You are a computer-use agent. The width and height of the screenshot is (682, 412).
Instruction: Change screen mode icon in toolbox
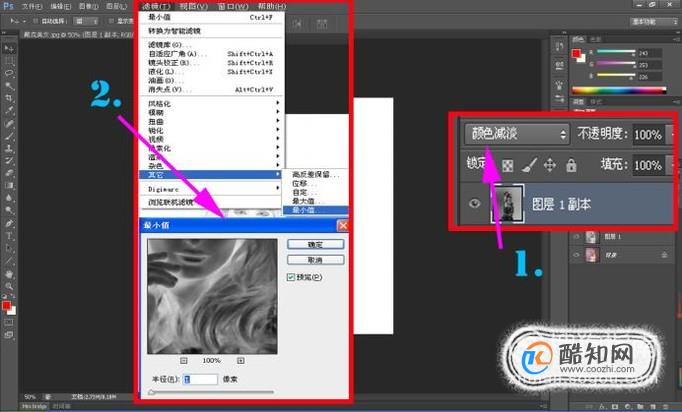[9, 335]
